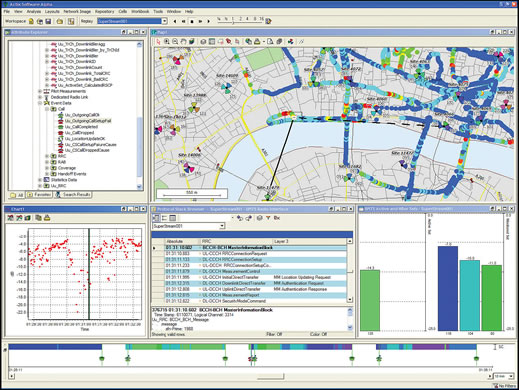
Task: Activate the map zoom in tool
Action: (x=167, y=41)
